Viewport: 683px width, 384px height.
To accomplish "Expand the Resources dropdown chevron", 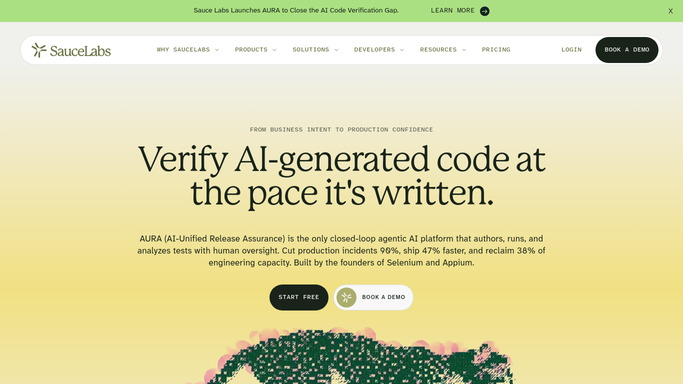I will pyautogui.click(x=464, y=50).
